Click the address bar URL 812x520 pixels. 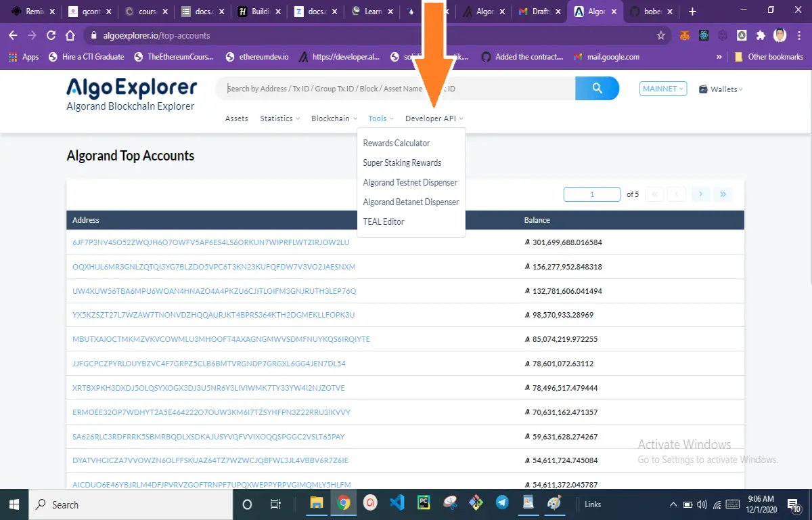(x=156, y=35)
